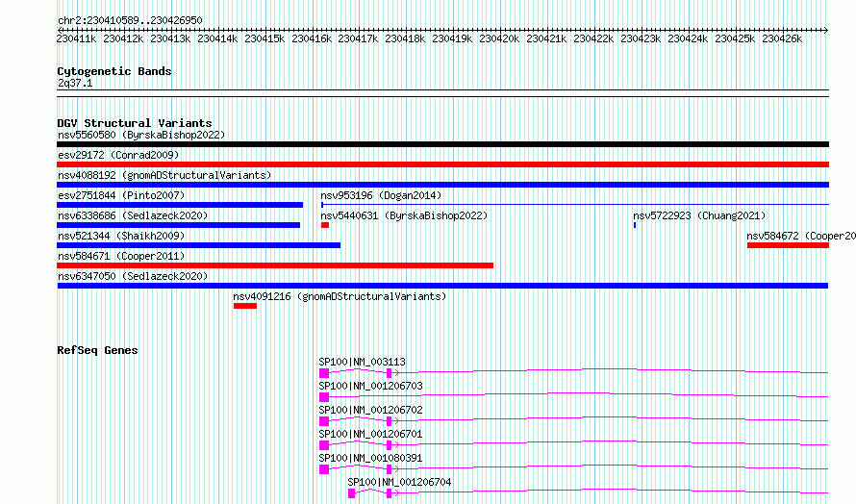This screenshot has width=856, height=504.
Task: Click the 230416k ruler tick label
Action: tap(312, 38)
